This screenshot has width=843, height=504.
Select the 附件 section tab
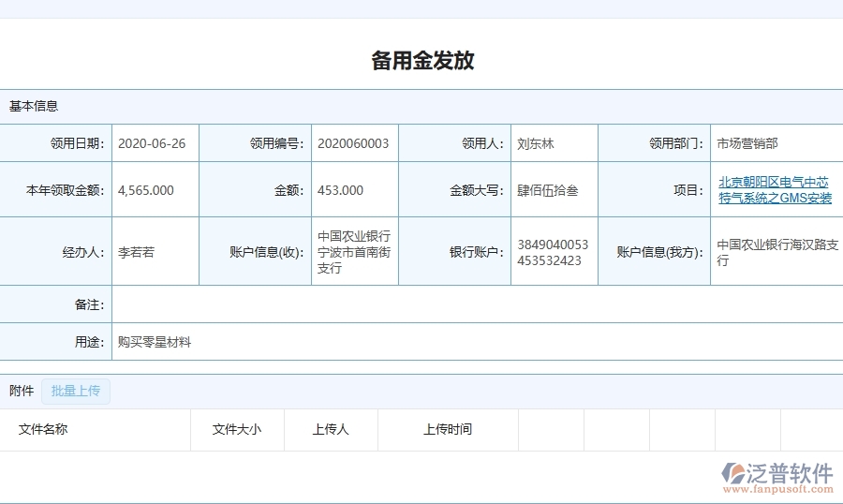pos(22,391)
